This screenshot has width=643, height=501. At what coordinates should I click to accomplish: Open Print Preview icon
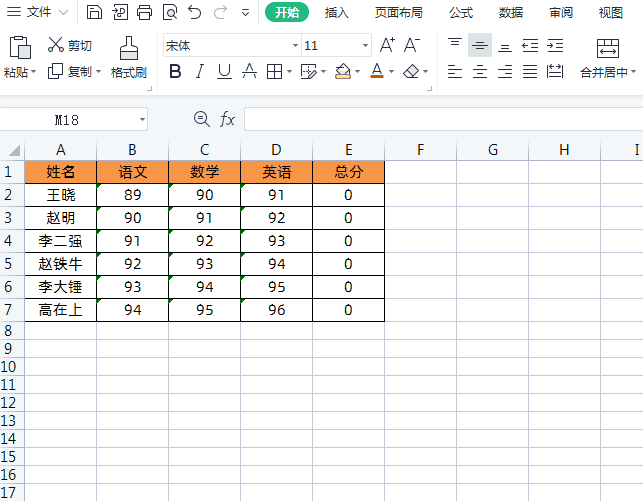coord(170,12)
